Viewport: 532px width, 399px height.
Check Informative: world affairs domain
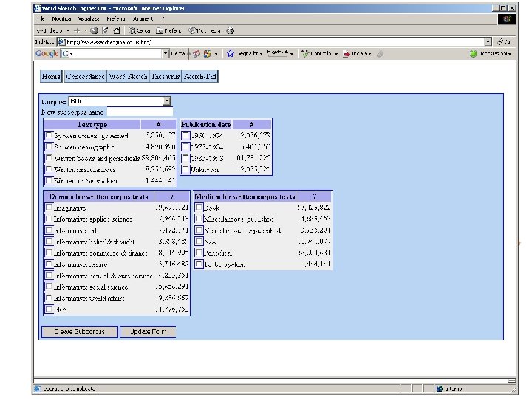(x=49, y=298)
